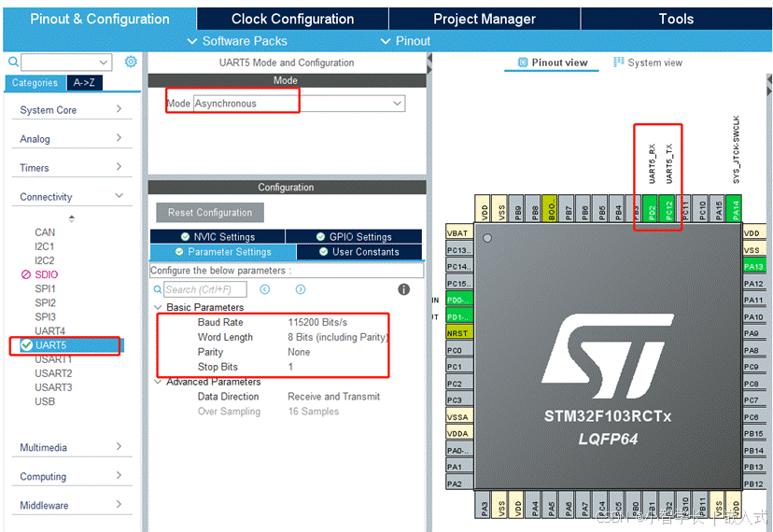Select the PA12 pin on right side
773x532 pixels.
pyautogui.click(x=754, y=284)
